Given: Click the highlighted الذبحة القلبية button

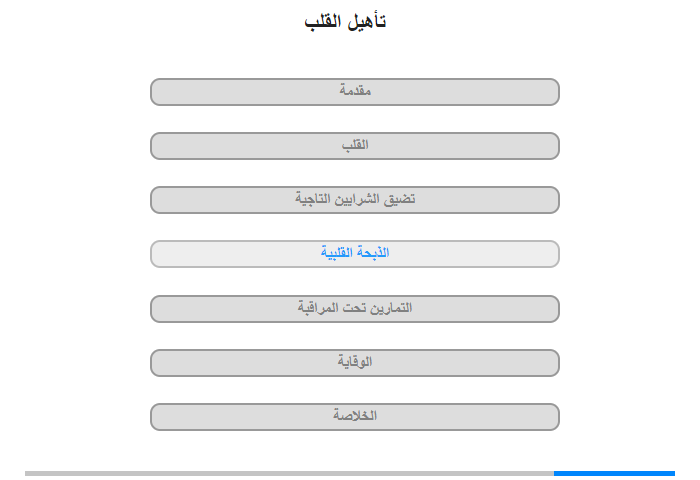Looking at the screenshot, I should click(355, 254).
